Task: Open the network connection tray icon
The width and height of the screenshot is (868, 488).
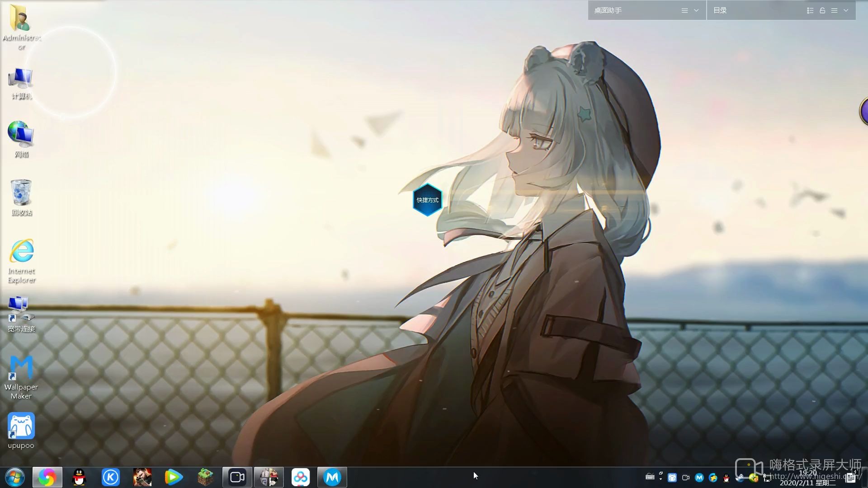Action: (767, 478)
